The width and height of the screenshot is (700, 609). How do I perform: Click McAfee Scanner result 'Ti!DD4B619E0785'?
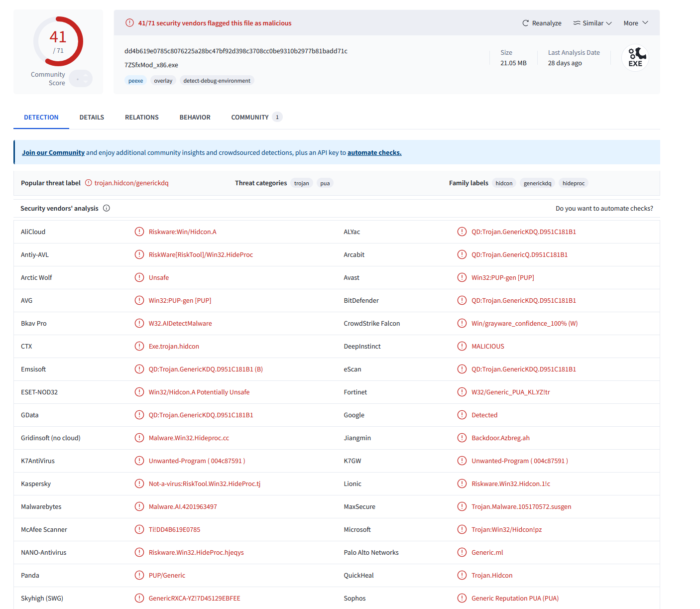pos(175,530)
